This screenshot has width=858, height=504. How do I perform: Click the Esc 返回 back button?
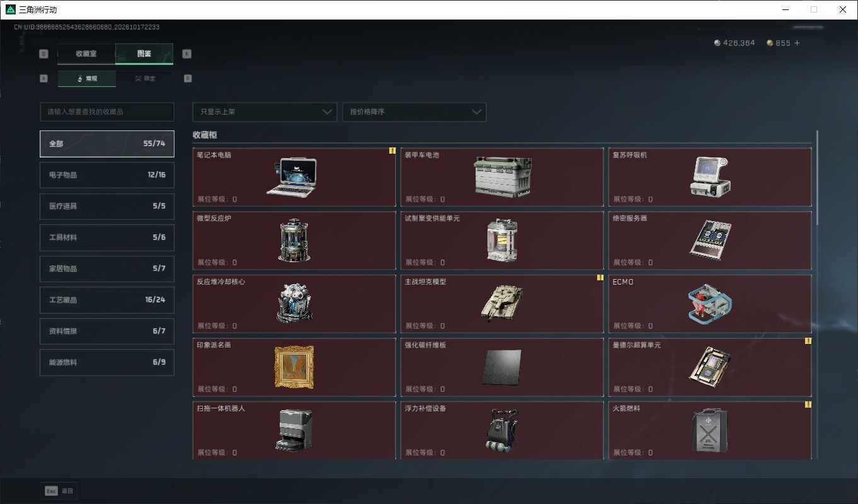click(59, 491)
